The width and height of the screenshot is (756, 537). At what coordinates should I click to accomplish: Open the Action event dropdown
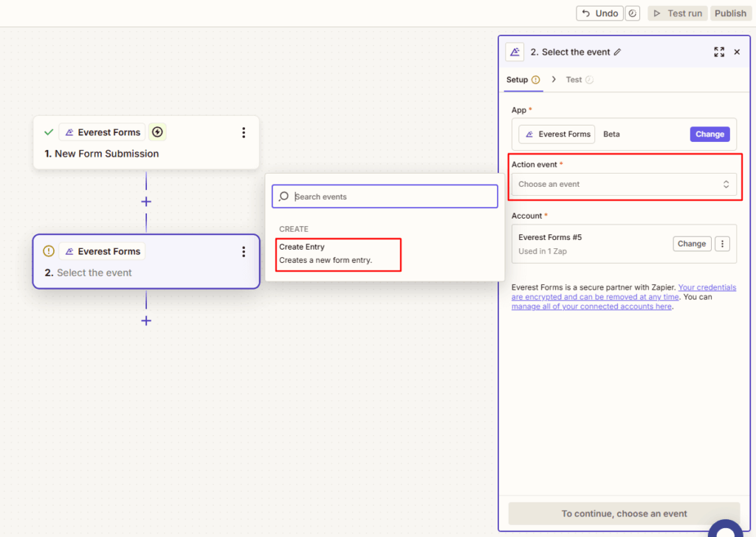624,184
